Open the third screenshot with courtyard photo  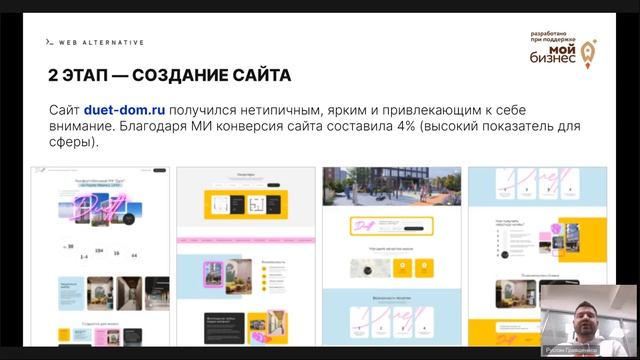[392, 256]
